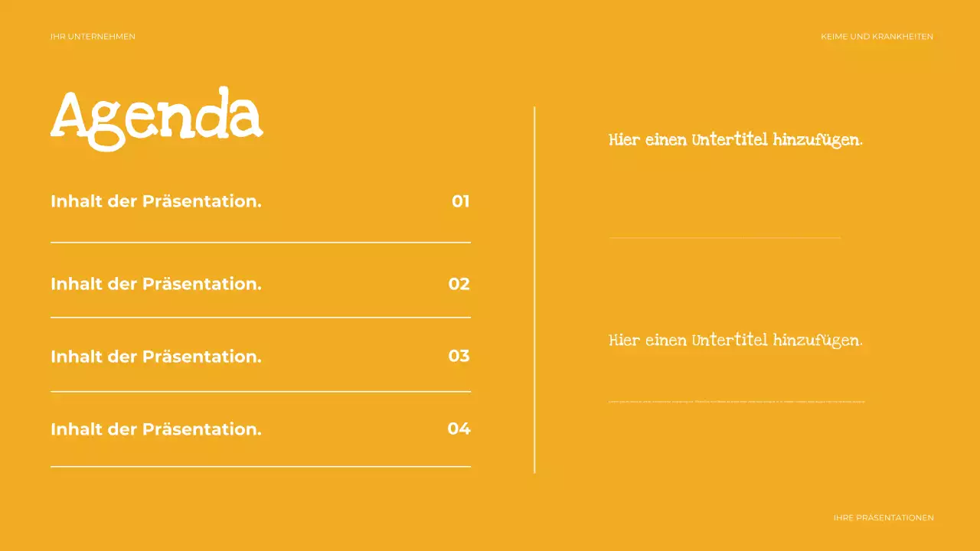Select the 'IHRE PRÄSENTATIONEN' footer text
The image size is (980, 551).
coord(883,518)
